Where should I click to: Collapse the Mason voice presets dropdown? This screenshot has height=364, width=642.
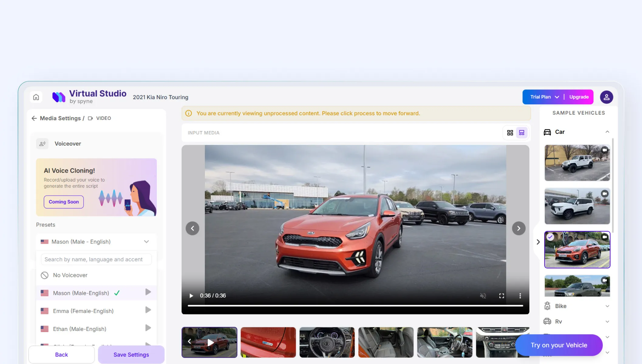pyautogui.click(x=146, y=242)
